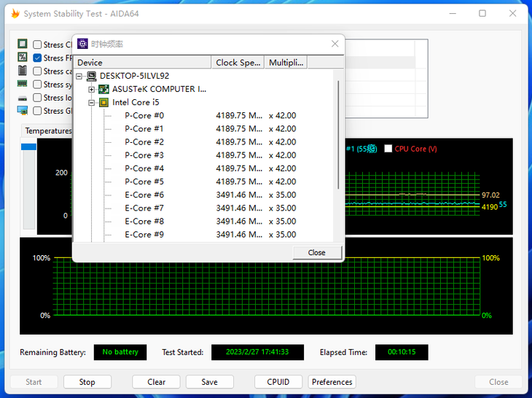This screenshot has height=398, width=532.
Task: Click the memory module icon beside Stress system
Action: click(23, 84)
